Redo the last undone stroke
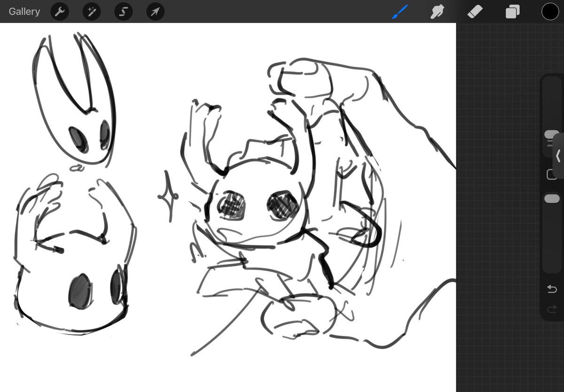564x392 pixels. (552, 309)
